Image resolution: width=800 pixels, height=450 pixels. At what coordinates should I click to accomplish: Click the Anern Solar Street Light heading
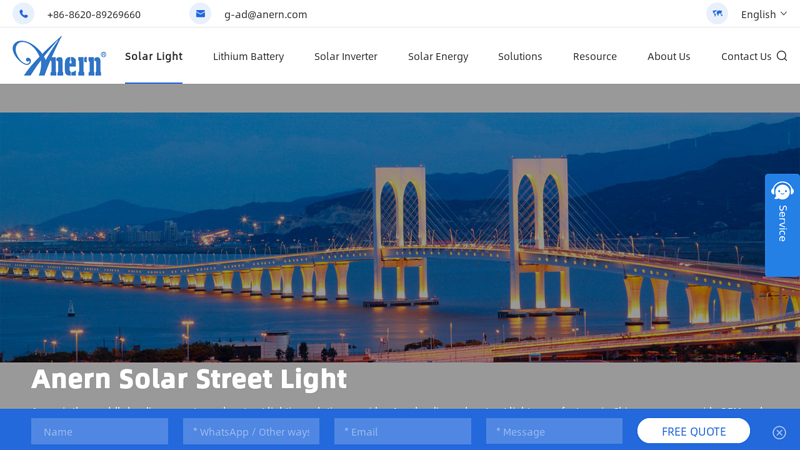(189, 379)
